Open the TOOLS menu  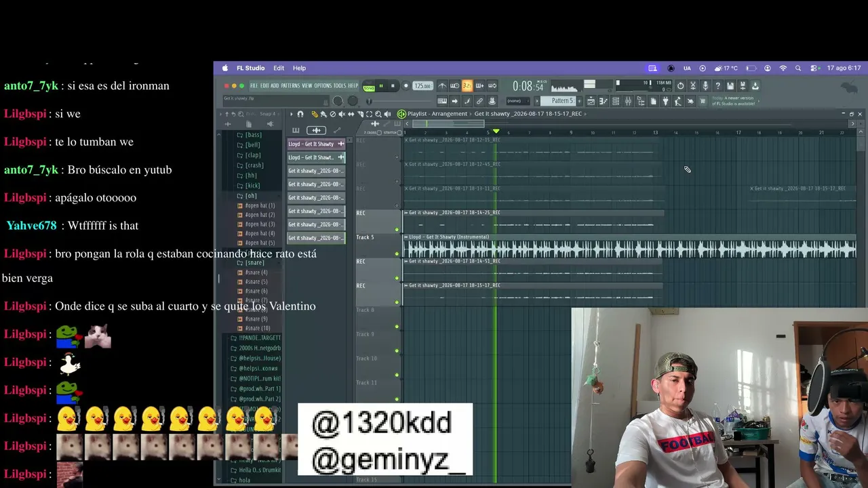point(340,86)
